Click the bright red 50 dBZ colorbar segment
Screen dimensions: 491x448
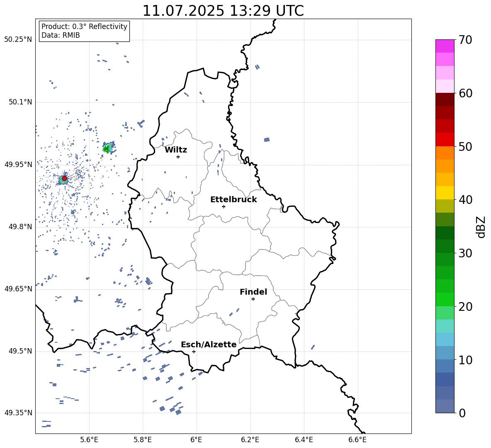click(x=445, y=140)
